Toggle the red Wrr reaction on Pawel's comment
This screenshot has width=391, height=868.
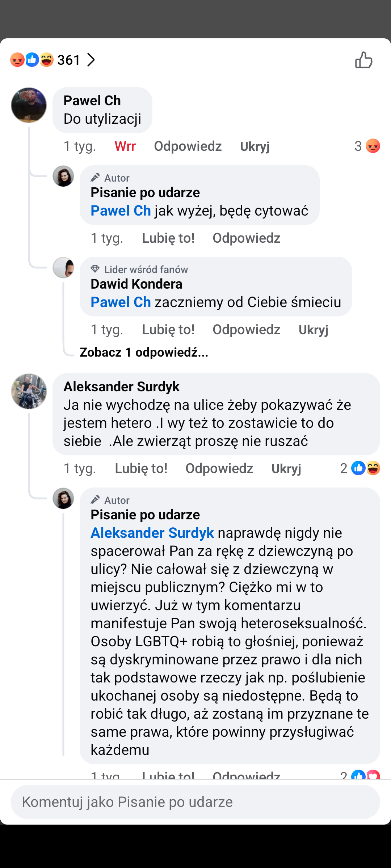pos(125,146)
